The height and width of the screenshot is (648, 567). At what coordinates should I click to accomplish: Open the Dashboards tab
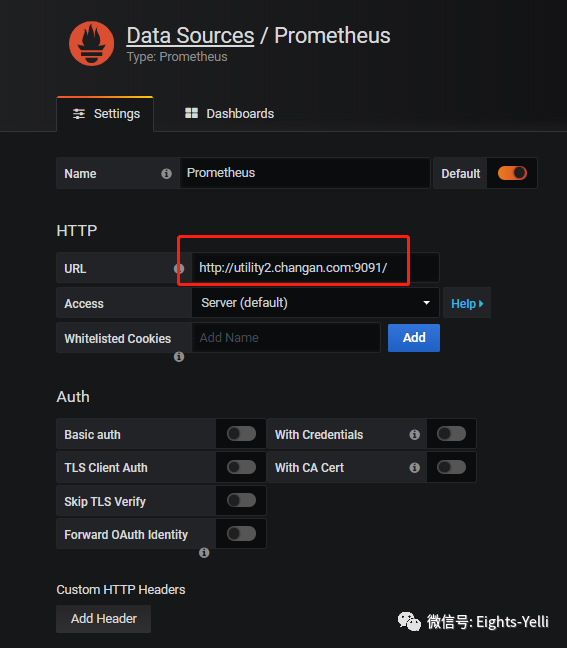tap(229, 114)
